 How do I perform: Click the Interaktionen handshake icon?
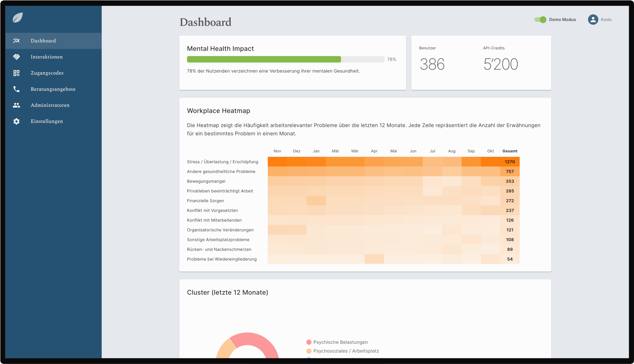[16, 57]
